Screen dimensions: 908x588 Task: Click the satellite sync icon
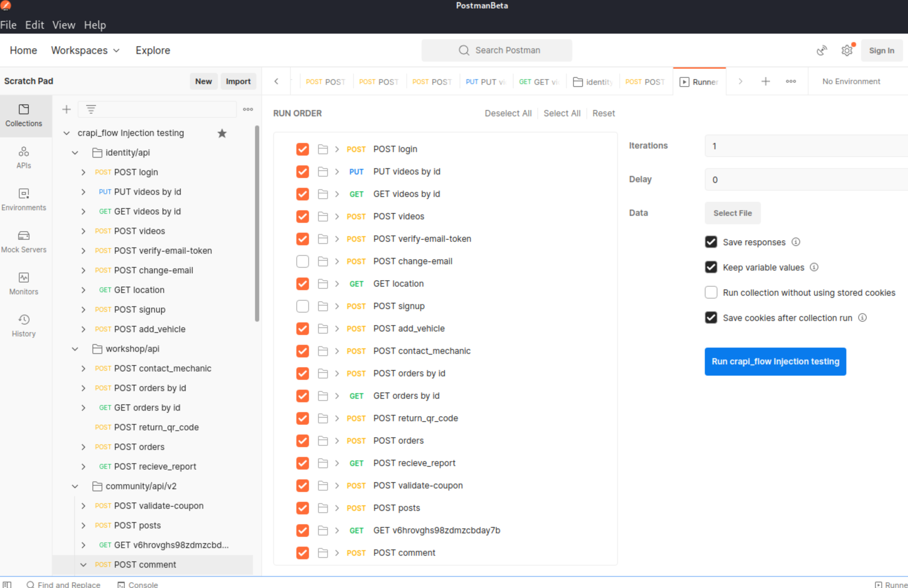click(821, 50)
